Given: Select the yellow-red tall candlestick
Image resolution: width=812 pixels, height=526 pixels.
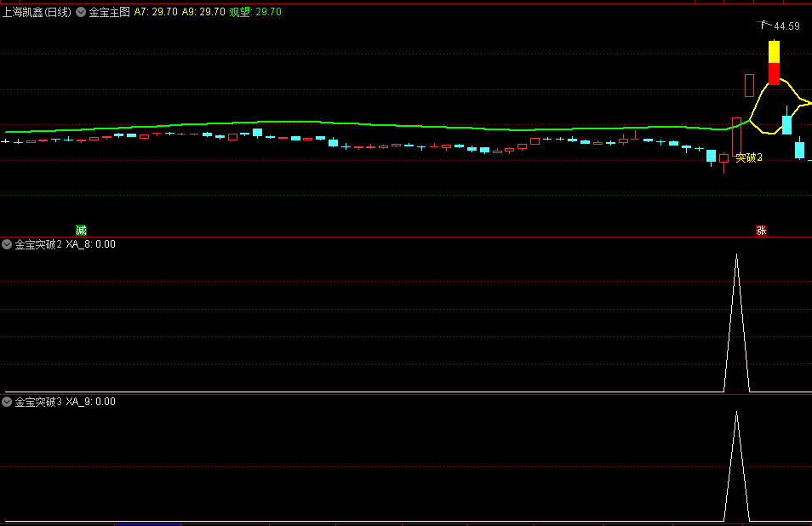Looking at the screenshot, I should pos(774,63).
